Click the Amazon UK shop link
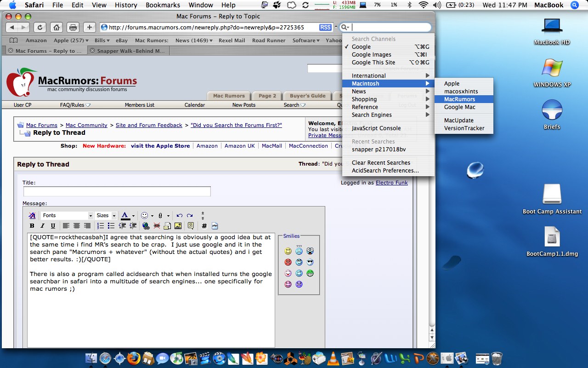 coord(239,146)
